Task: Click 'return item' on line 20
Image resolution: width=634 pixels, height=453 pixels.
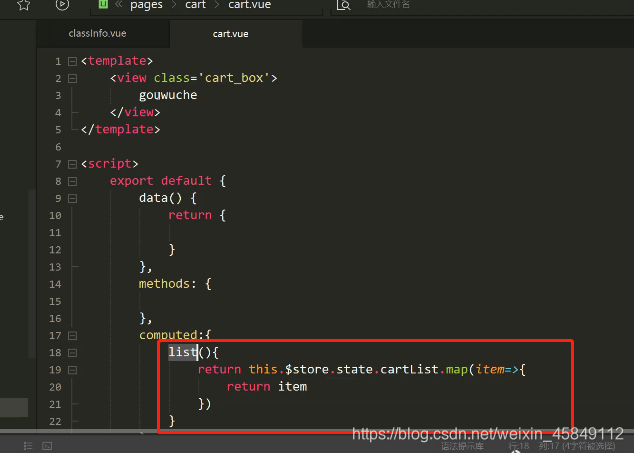Action: click(x=267, y=387)
